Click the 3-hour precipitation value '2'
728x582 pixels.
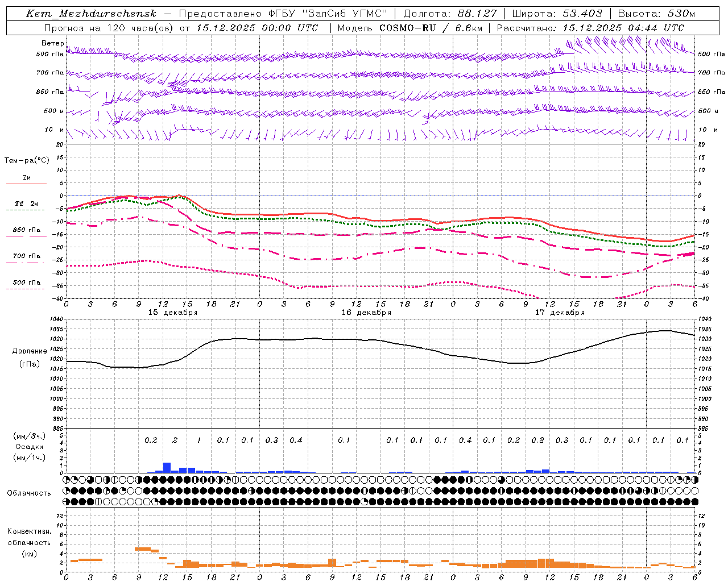[175, 440]
